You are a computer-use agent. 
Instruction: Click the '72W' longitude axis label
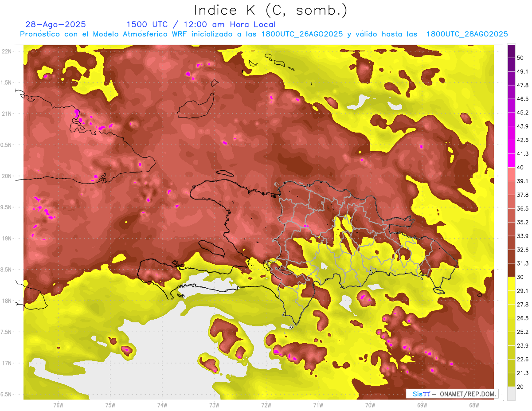[266, 405]
